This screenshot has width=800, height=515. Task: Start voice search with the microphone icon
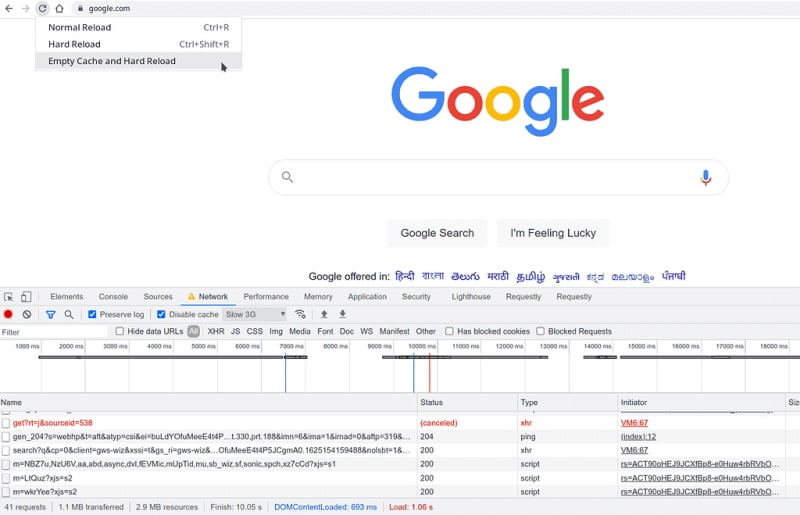click(x=706, y=178)
